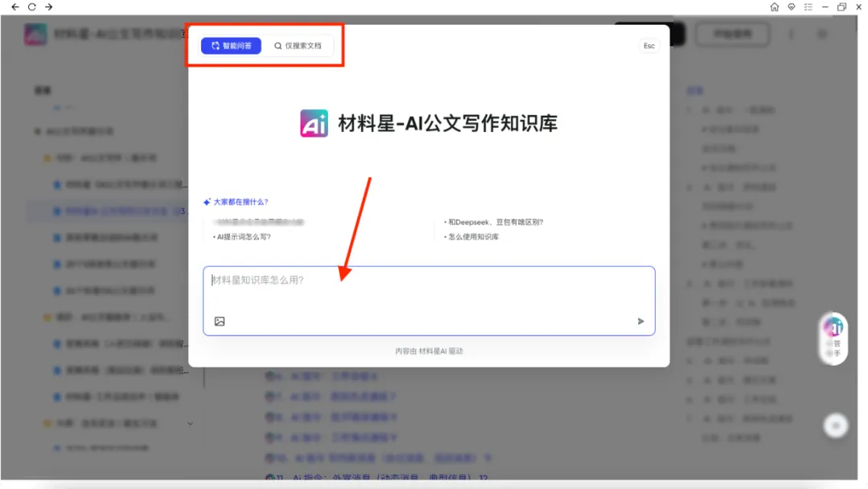
Task: Select suggestion AI提示词怎么写?
Action: (x=244, y=236)
